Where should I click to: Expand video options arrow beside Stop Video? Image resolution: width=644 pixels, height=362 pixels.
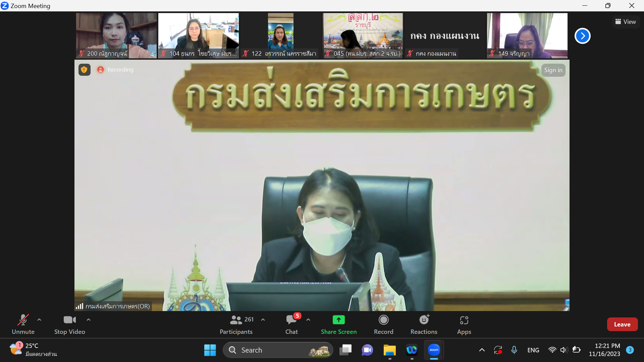pyautogui.click(x=89, y=320)
